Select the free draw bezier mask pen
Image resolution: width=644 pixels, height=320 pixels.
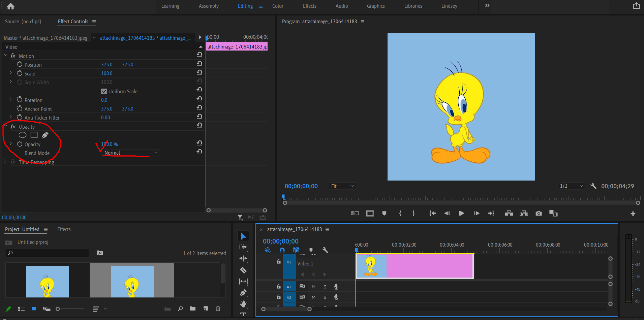coord(45,135)
